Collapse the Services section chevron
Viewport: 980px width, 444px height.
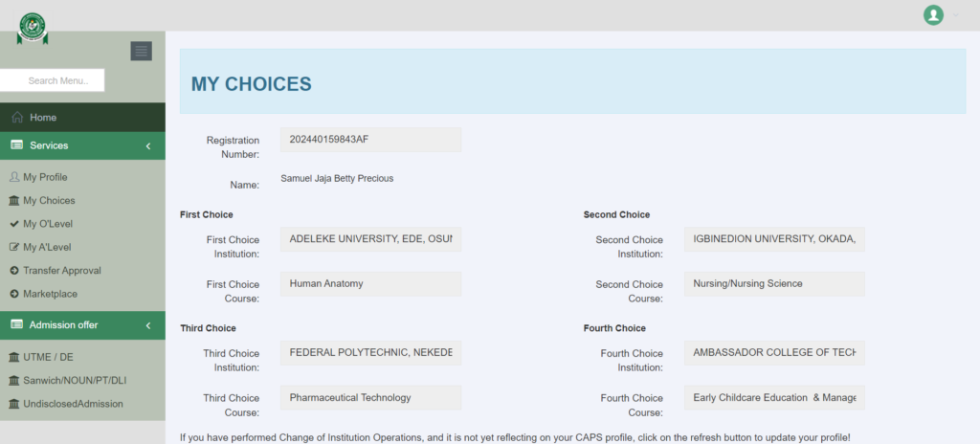148,145
